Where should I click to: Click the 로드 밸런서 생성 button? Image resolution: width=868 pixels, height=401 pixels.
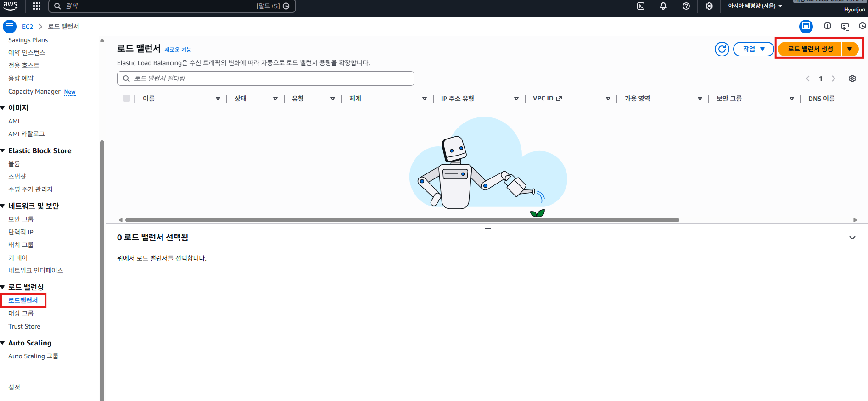tap(810, 49)
